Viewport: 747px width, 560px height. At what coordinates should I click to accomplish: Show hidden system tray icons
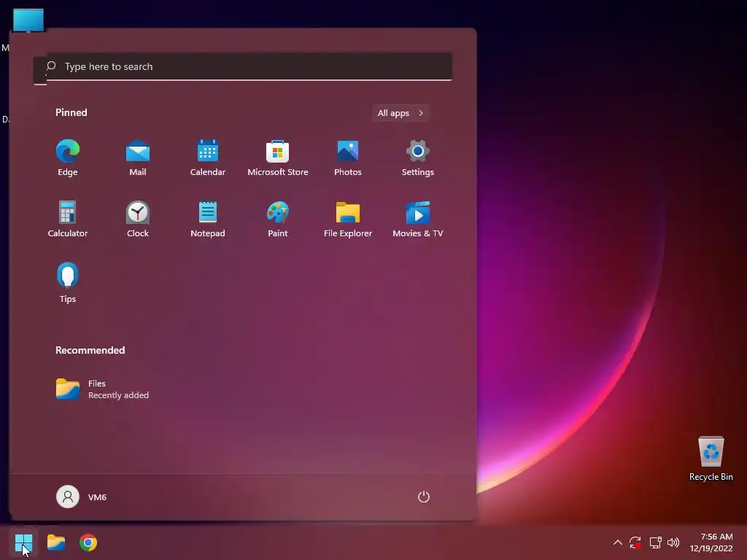point(617,542)
